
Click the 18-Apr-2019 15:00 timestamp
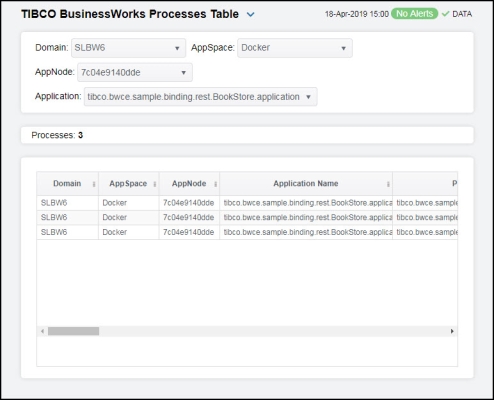coord(357,14)
